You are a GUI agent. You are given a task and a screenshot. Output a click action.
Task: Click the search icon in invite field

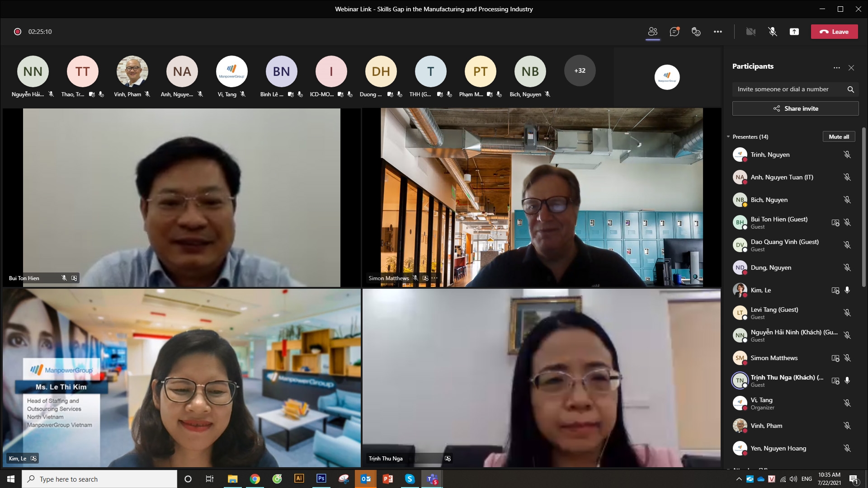pyautogui.click(x=850, y=89)
